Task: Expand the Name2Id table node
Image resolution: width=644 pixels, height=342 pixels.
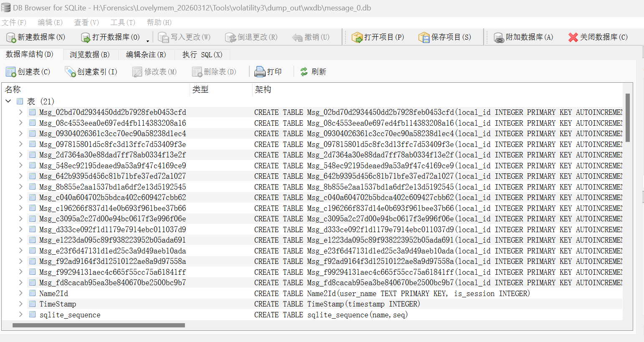Action: pos(20,293)
